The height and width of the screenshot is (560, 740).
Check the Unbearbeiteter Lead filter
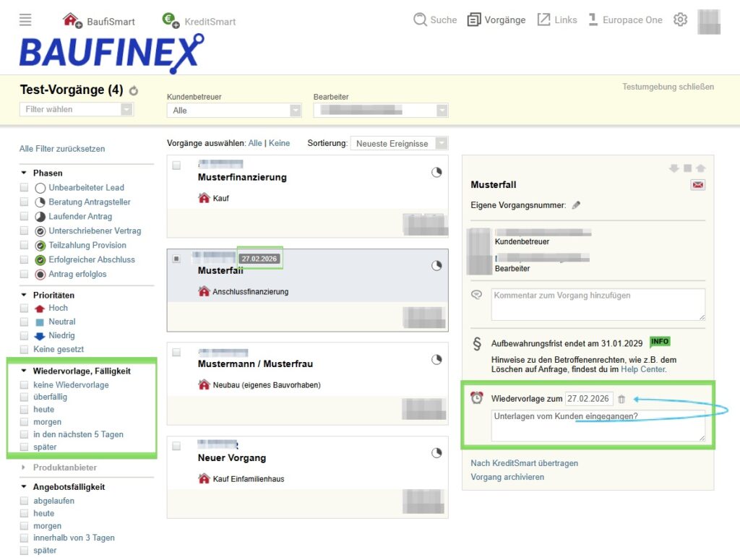point(25,188)
